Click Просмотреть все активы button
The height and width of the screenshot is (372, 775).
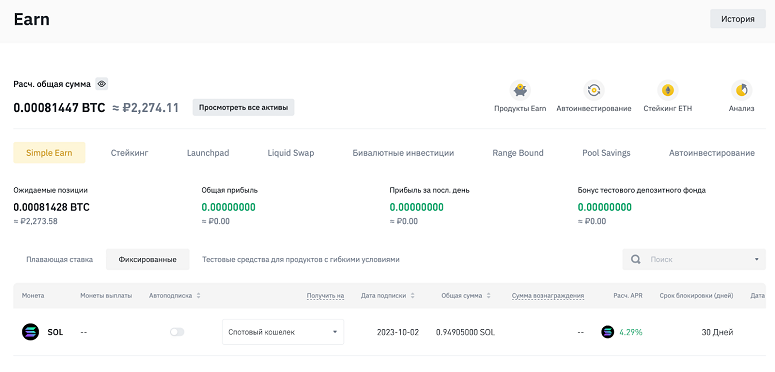click(243, 107)
